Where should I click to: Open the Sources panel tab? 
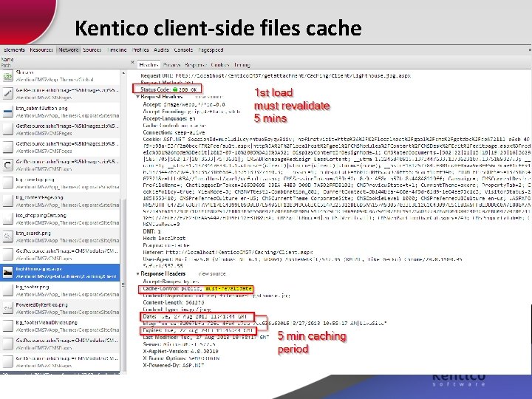click(92, 50)
